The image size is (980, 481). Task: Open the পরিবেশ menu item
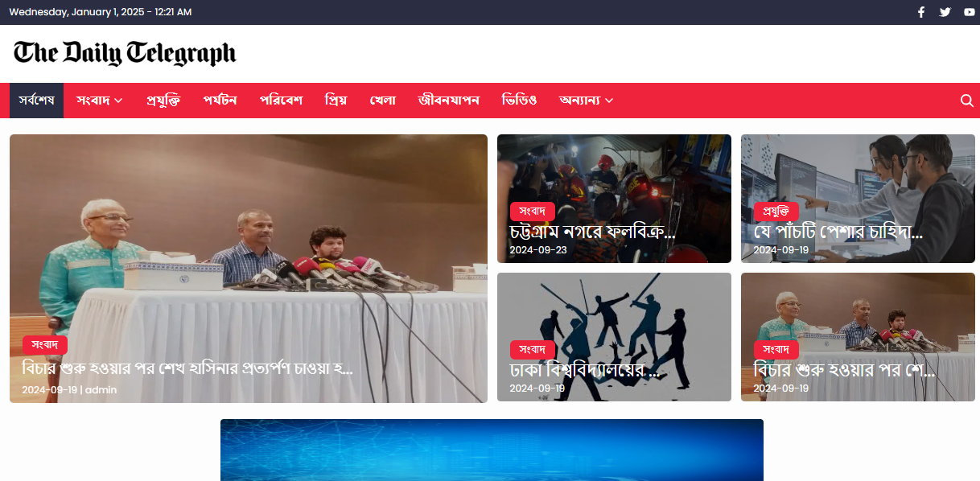point(281,101)
